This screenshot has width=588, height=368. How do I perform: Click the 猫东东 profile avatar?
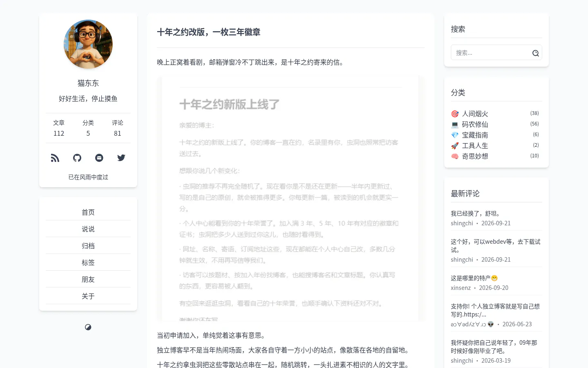point(88,44)
